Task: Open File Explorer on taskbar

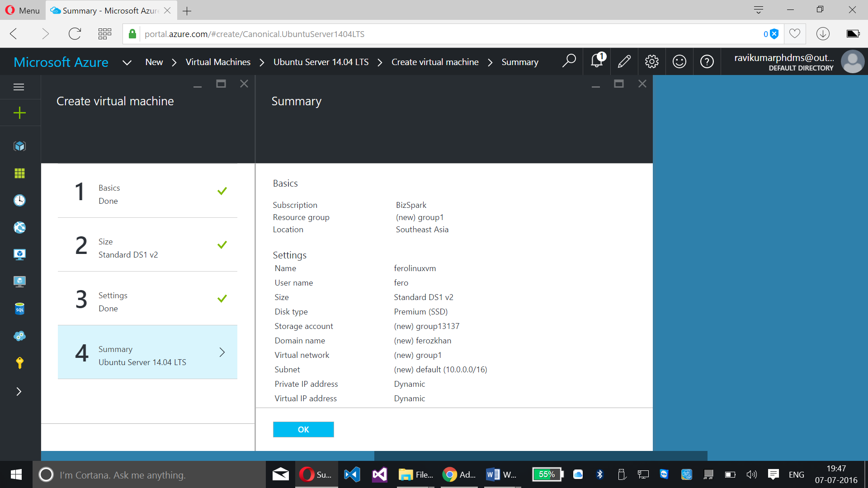Action: tap(416, 474)
